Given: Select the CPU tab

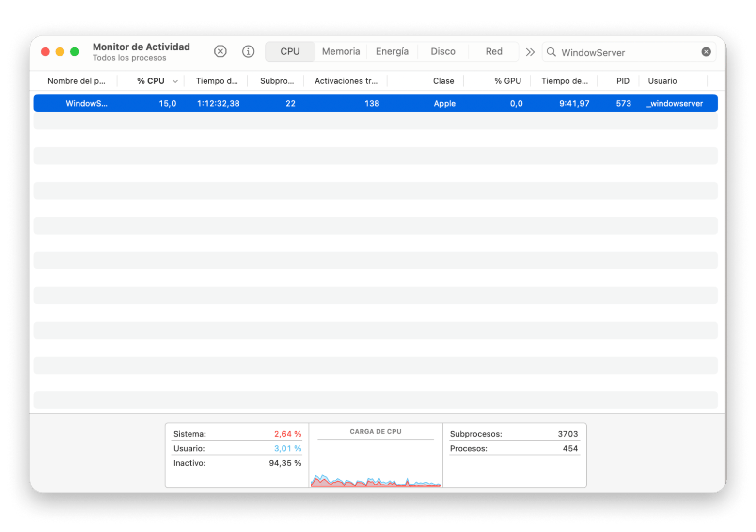Looking at the screenshot, I should tap(290, 51).
